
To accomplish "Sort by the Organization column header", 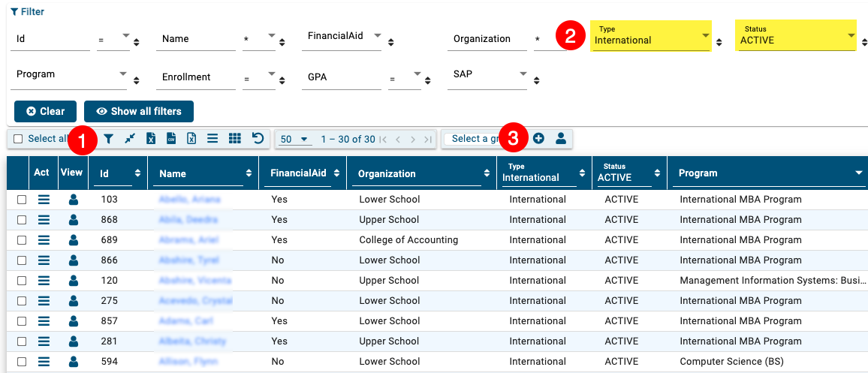I will point(417,173).
